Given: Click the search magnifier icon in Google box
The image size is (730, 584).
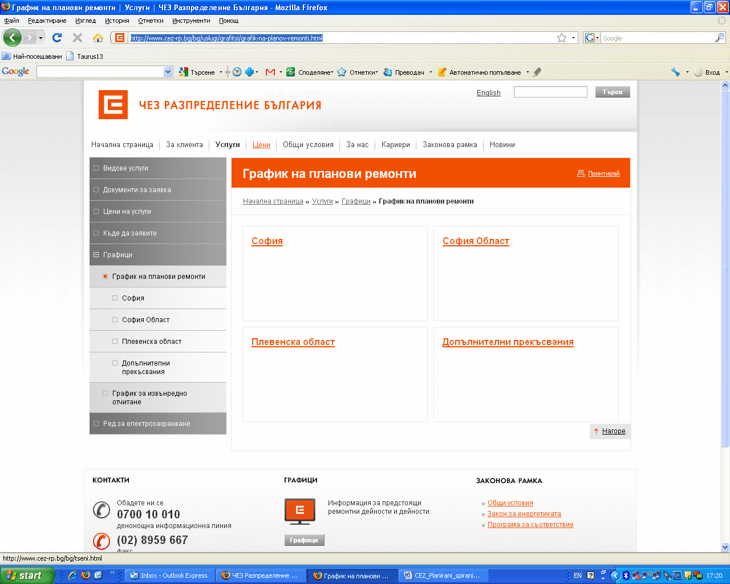Looking at the screenshot, I should (720, 38).
